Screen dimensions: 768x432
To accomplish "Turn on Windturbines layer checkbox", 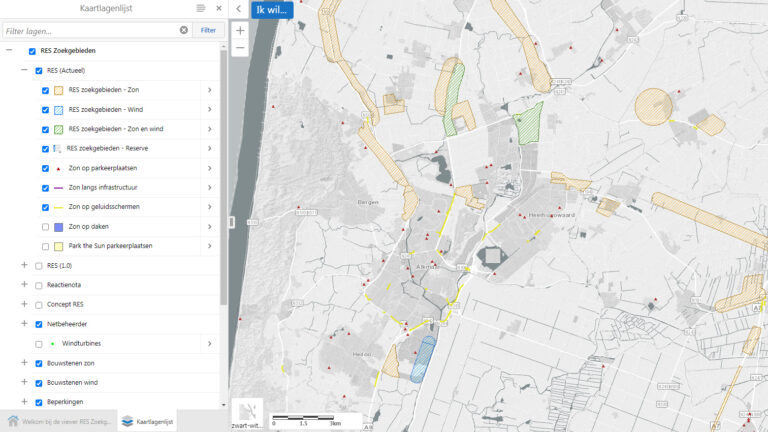I will tap(38, 344).
